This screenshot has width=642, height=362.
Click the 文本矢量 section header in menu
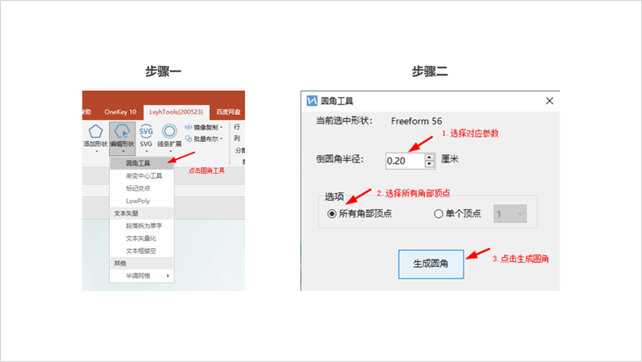(x=126, y=213)
